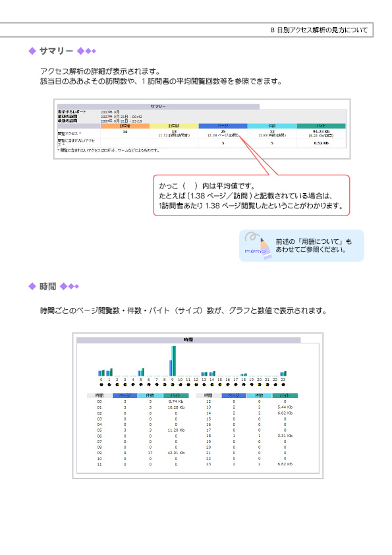Image resolution: width=392 pixels, height=555 pixels.
Task: Click the clock icon under hour 9
Action: (173, 384)
